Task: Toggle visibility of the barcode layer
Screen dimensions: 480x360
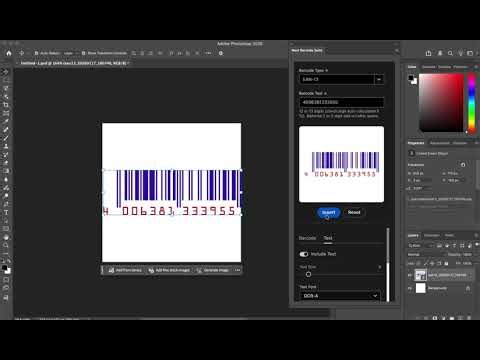Action: pyautogui.click(x=410, y=275)
